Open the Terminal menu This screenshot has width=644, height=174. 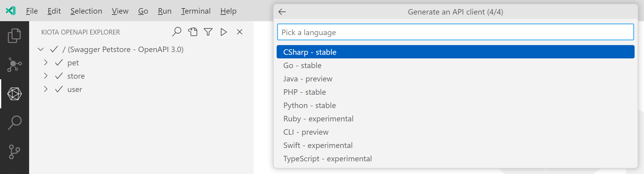pyautogui.click(x=196, y=11)
